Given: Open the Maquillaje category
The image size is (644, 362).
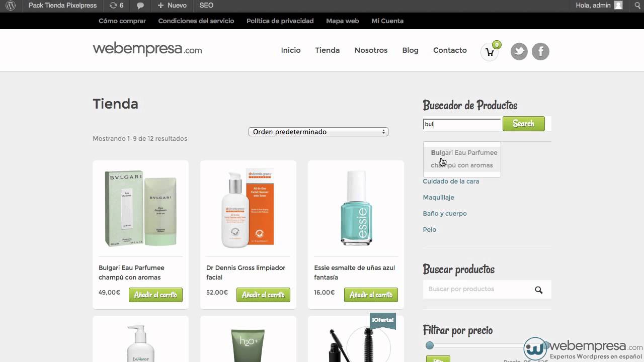Looking at the screenshot, I should [x=438, y=197].
